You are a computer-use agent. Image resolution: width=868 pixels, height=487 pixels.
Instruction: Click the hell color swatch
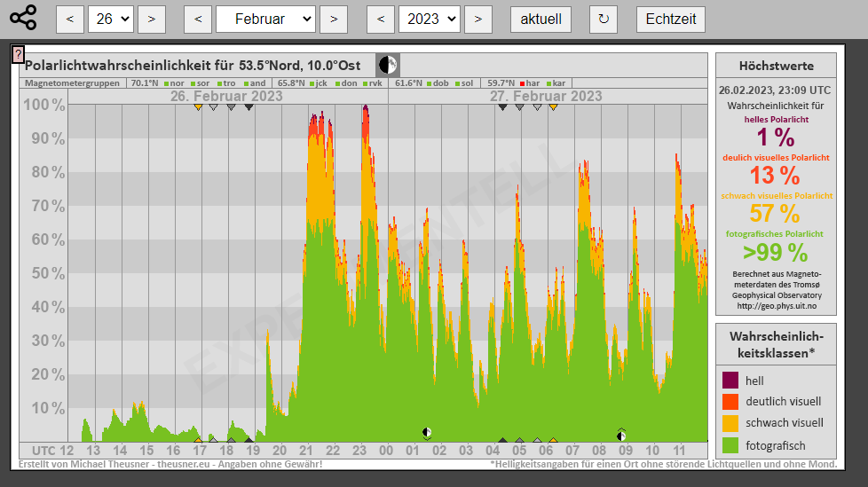[730, 381]
